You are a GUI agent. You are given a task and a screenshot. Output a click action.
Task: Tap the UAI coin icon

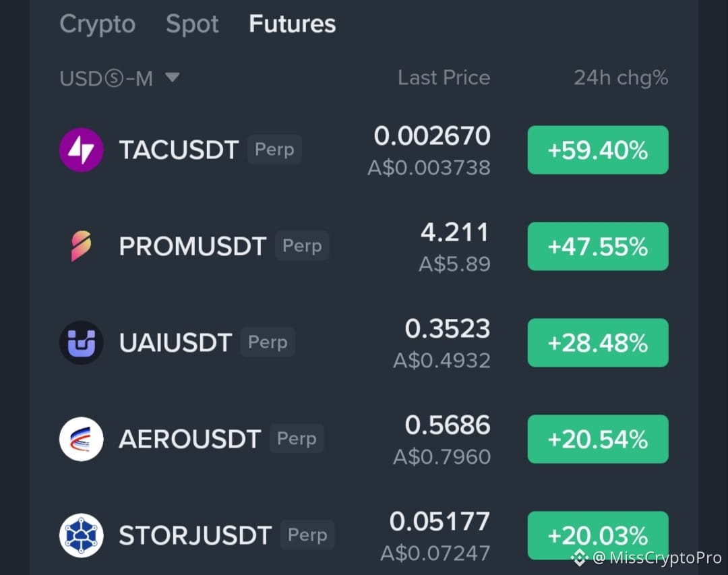point(82,342)
